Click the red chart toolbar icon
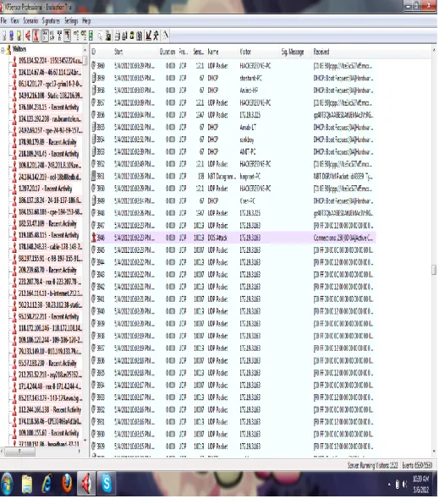Viewport: 439px width, 504px height. point(148,36)
